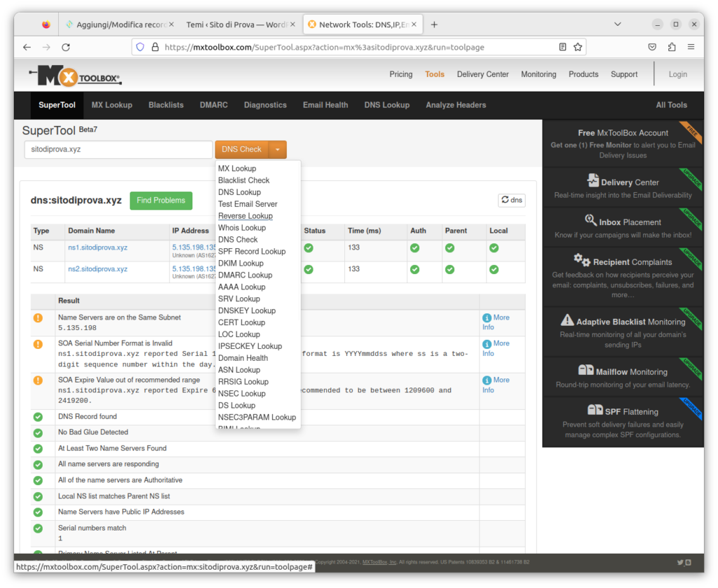Choose MX Lookup from the dropdown menu

237,168
